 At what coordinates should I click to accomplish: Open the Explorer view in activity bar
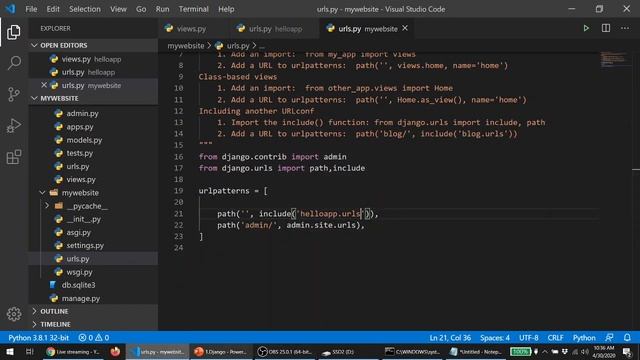(x=13, y=32)
